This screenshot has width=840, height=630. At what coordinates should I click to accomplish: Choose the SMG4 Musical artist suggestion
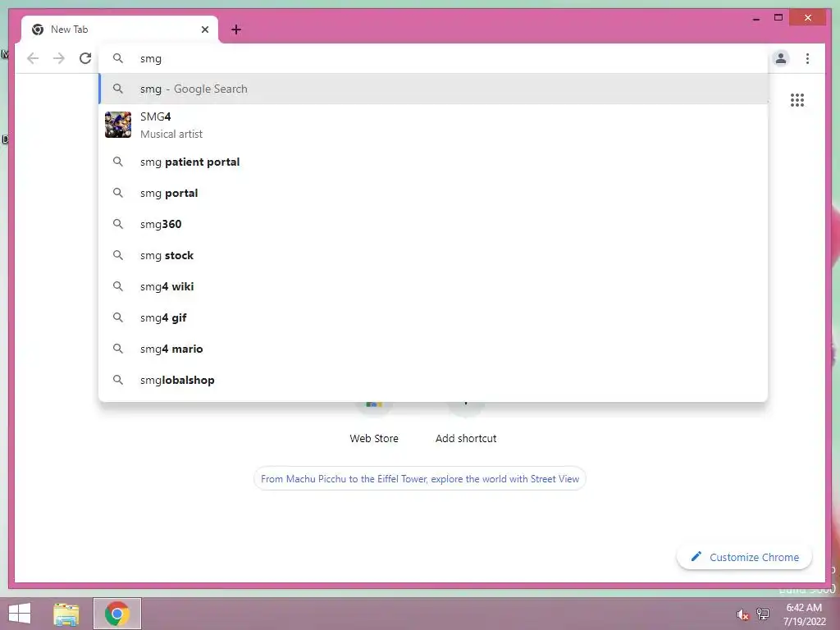tap(433, 125)
